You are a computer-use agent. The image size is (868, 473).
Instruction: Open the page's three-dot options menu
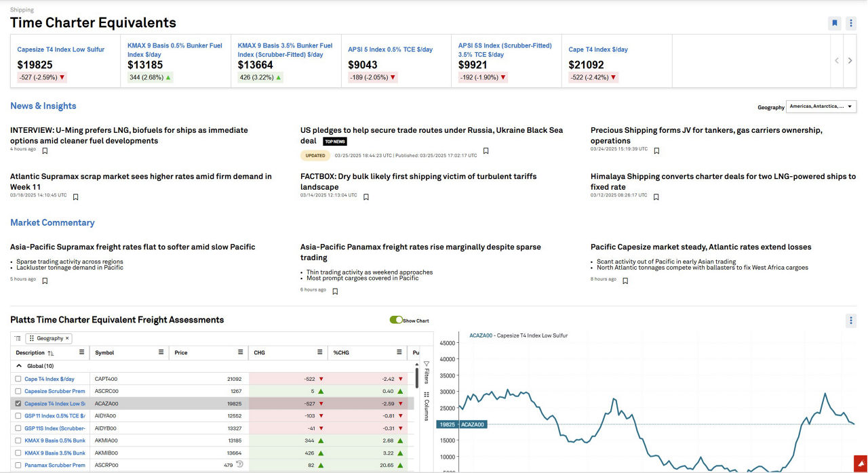[851, 23]
